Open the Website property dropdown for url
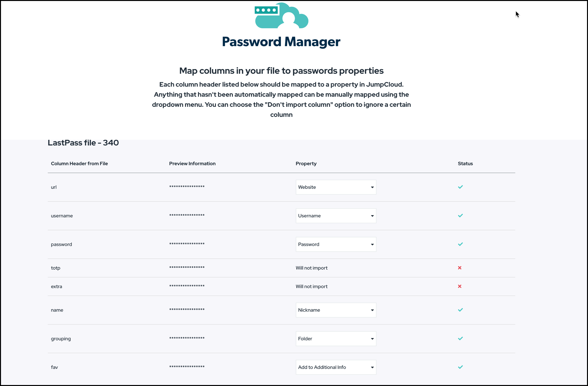Image resolution: width=588 pixels, height=386 pixels. [x=336, y=187]
